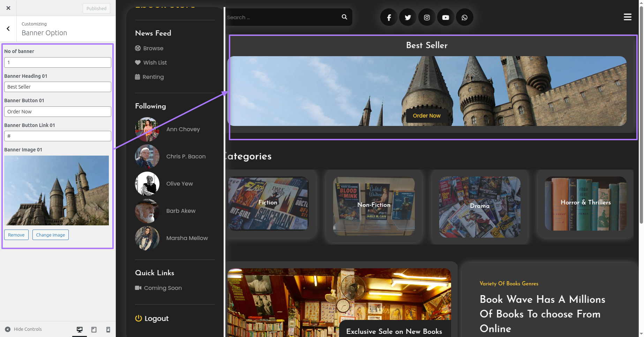Open Chris P. Bacon profile name
The height and width of the screenshot is (337, 644).
click(x=186, y=156)
